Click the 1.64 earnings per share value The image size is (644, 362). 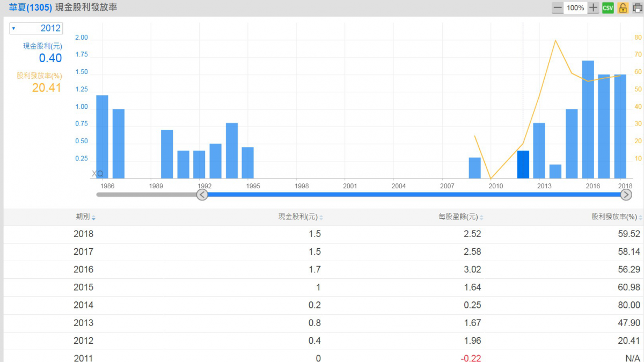point(473,287)
